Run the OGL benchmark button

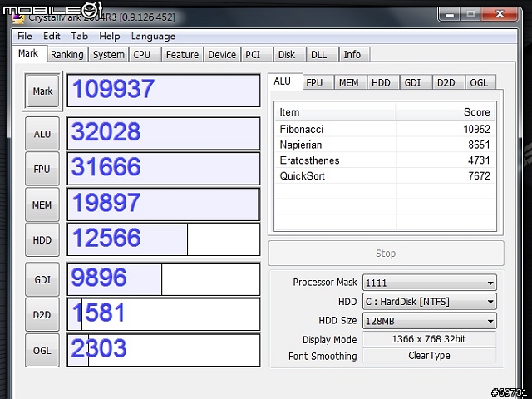[42, 350]
